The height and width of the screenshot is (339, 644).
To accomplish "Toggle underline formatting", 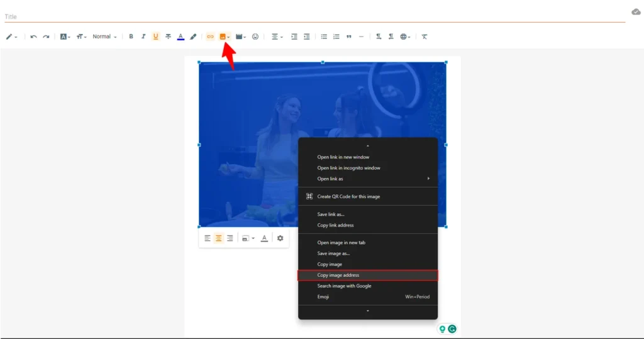I will 156,36.
